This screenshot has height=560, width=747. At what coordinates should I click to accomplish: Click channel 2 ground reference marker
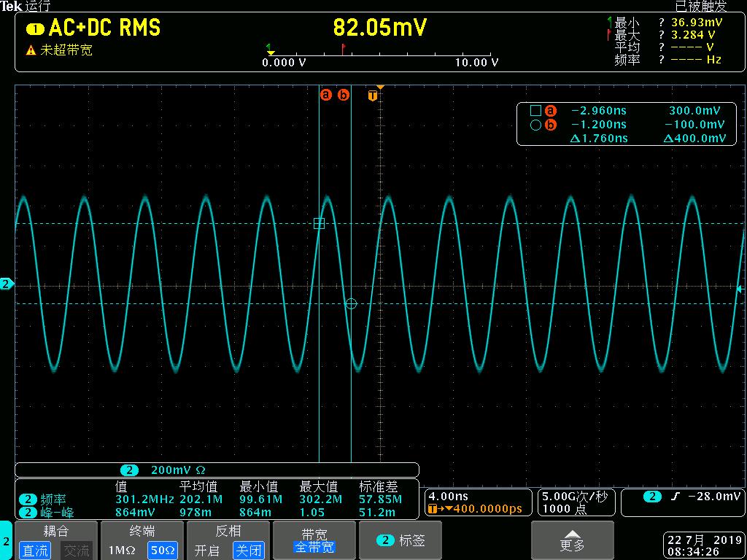pyautogui.click(x=7, y=284)
